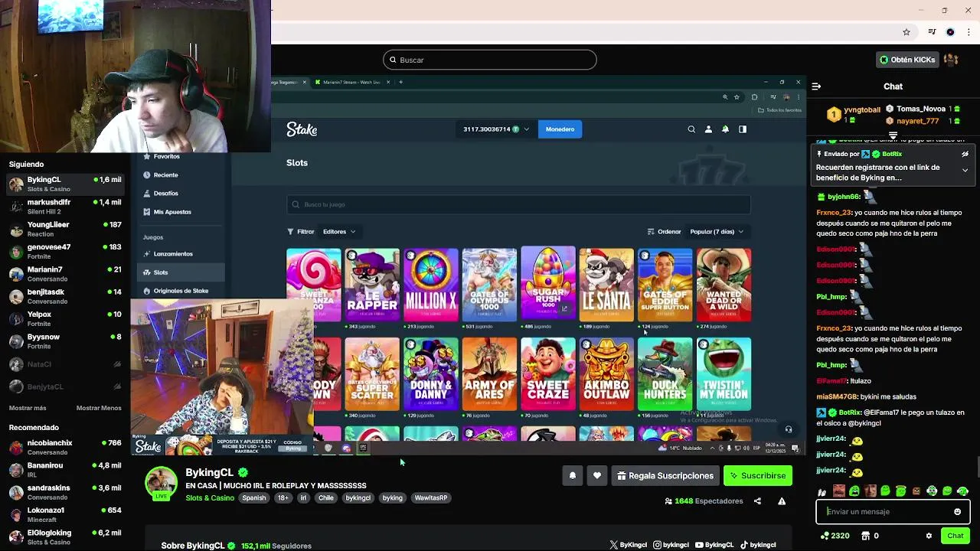980x551 pixels.
Task: Open the Stake user profile icon
Action: (708, 129)
